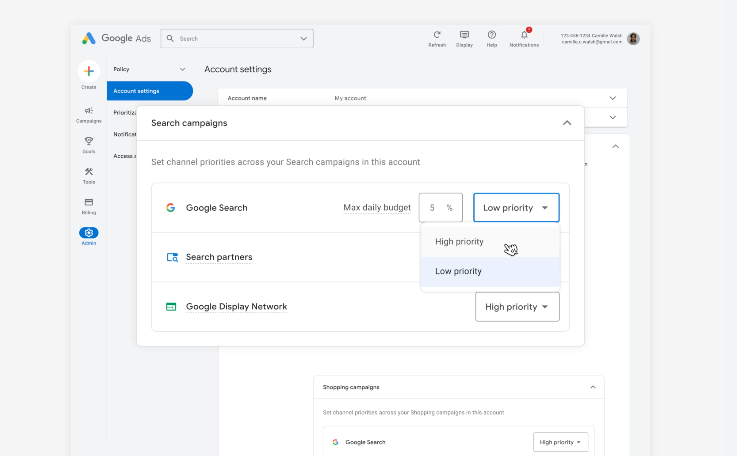Open Admin in the sidebar
This screenshot has height=456, width=737.
89,236
